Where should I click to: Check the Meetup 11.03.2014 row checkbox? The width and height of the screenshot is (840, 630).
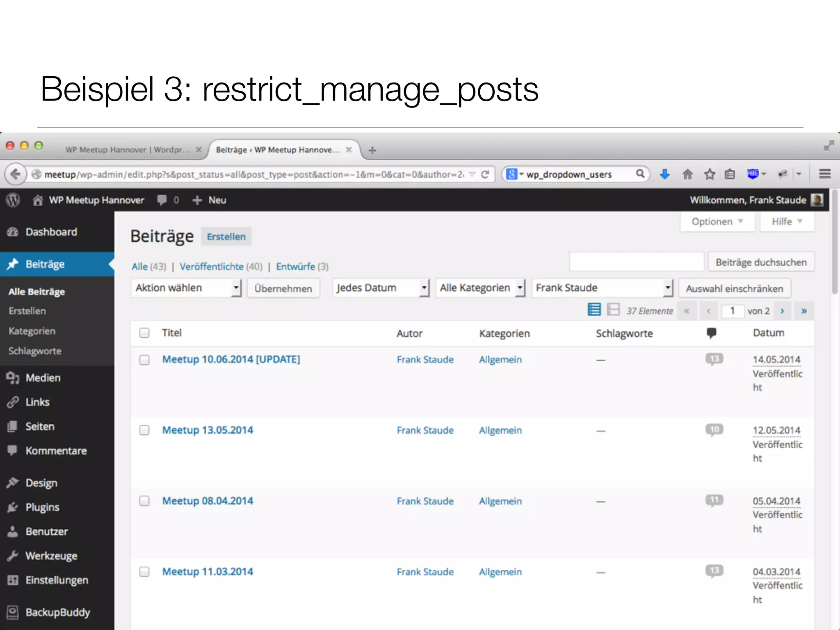144,572
